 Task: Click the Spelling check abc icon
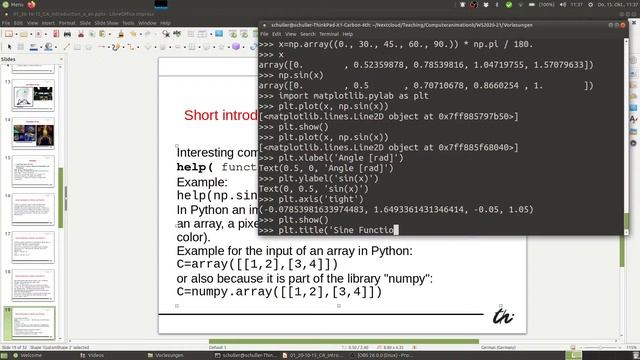point(177,34)
